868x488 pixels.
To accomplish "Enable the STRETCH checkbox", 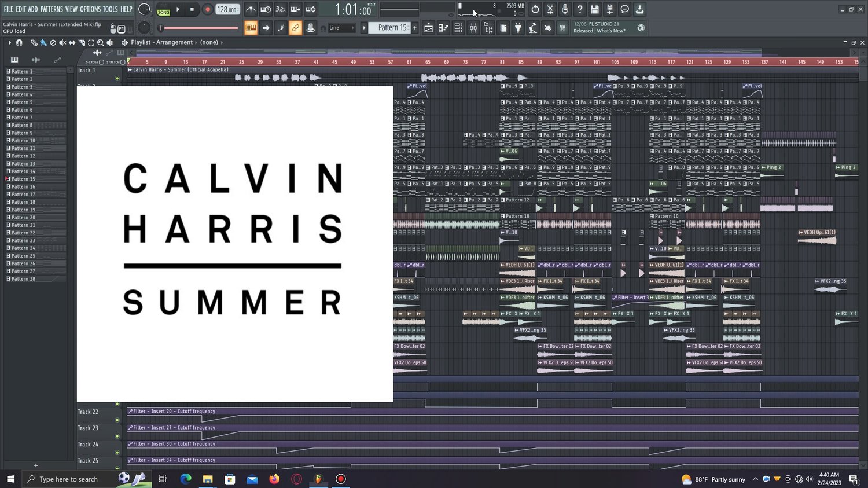I will point(123,62).
